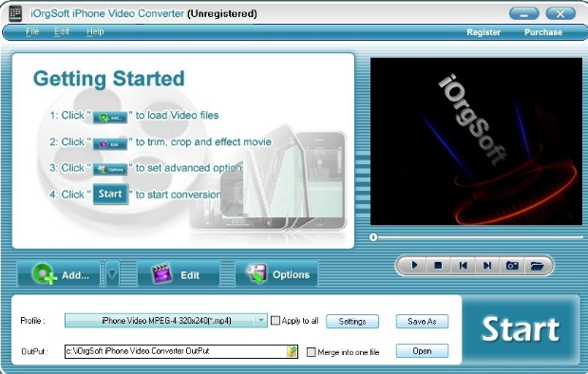Click the Purchase link
Image resolution: width=588 pixels, height=374 pixels.
pos(543,32)
